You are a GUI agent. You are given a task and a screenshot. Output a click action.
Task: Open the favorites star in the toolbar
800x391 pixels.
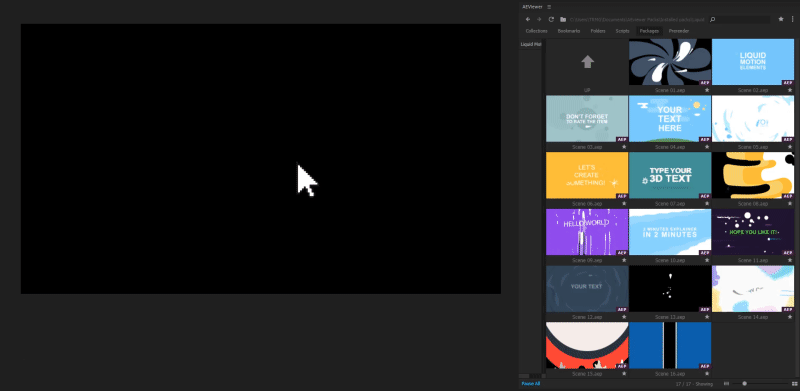click(781, 19)
